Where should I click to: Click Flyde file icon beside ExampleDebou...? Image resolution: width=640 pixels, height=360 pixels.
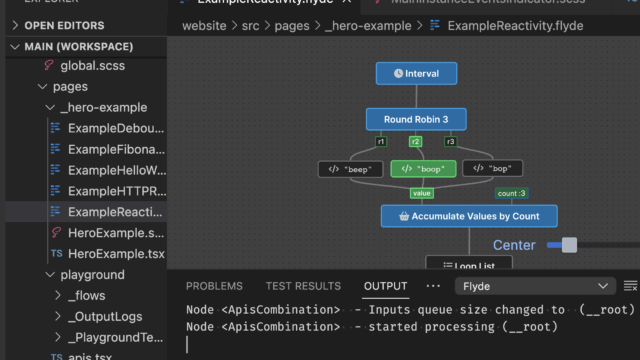coord(56,128)
